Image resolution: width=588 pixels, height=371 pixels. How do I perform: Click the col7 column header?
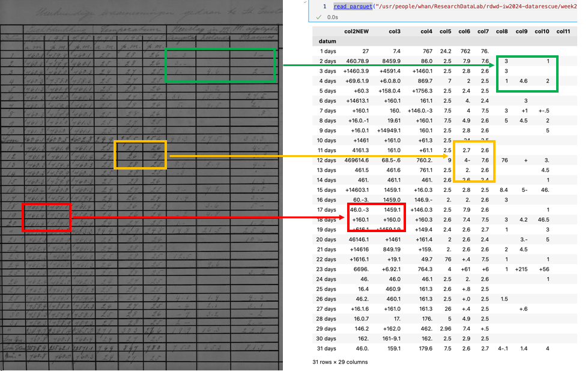click(x=483, y=31)
